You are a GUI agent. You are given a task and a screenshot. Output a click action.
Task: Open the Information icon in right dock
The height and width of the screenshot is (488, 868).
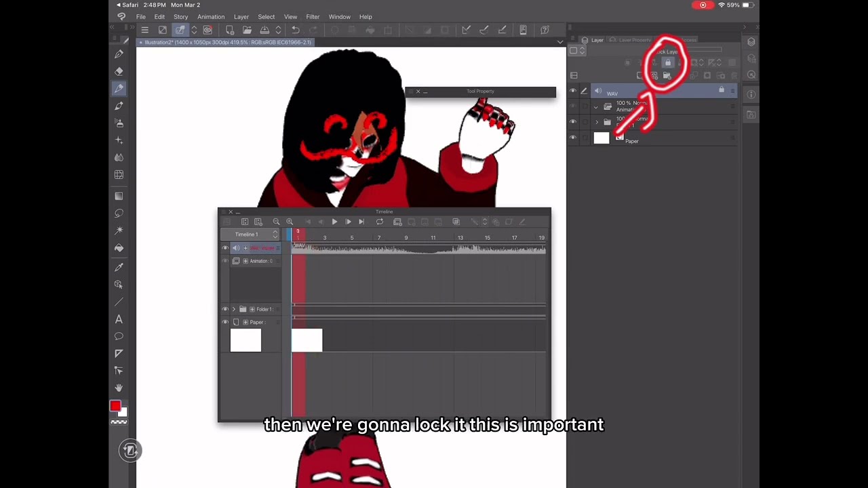pos(751,95)
